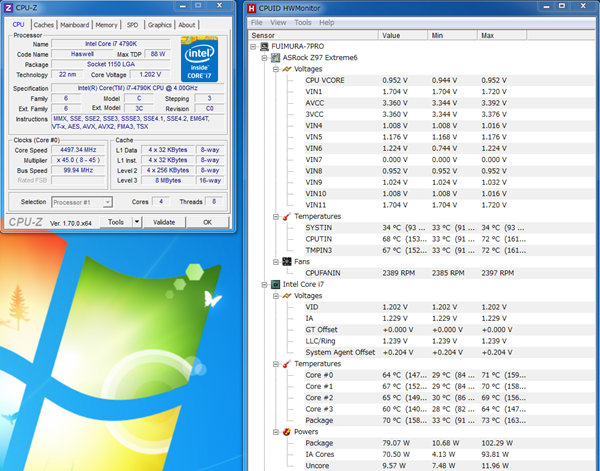
Task: Switch to the Caches tab
Action: [44, 25]
